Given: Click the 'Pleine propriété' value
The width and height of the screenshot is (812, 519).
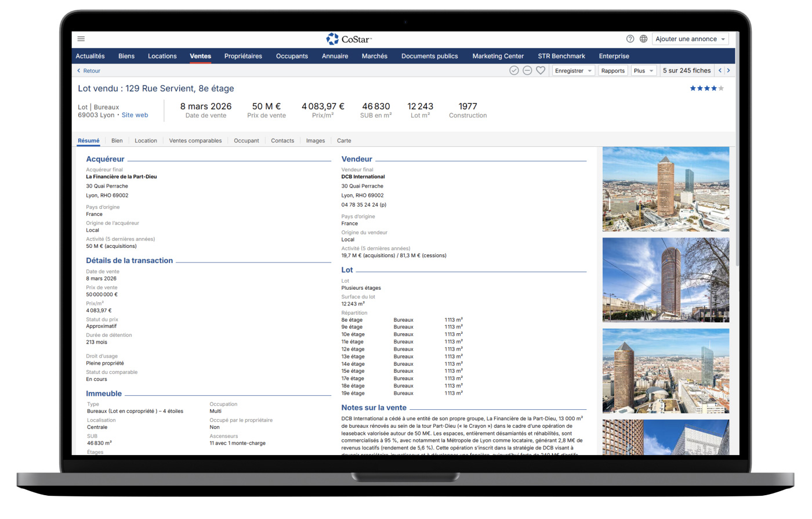Looking at the screenshot, I should tap(105, 363).
